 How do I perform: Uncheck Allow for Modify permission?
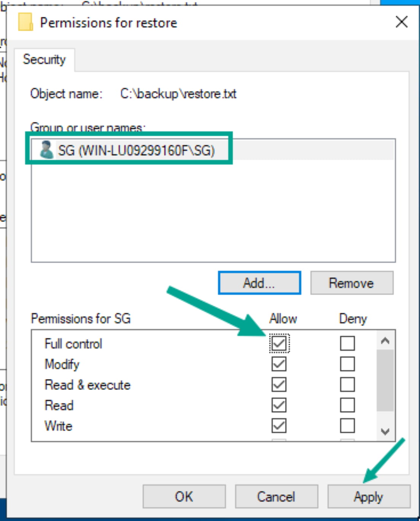pyautogui.click(x=279, y=364)
